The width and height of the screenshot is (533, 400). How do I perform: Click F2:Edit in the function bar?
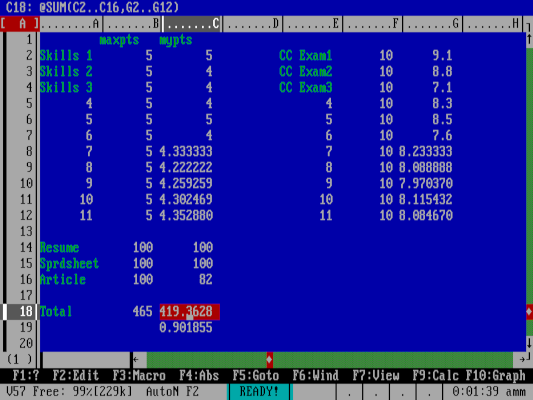point(75,376)
